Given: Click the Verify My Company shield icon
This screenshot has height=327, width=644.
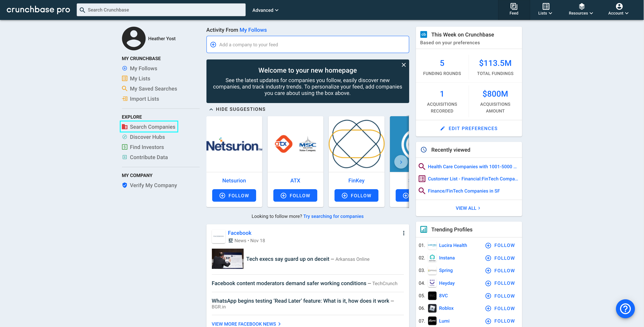Looking at the screenshot, I should tap(125, 185).
